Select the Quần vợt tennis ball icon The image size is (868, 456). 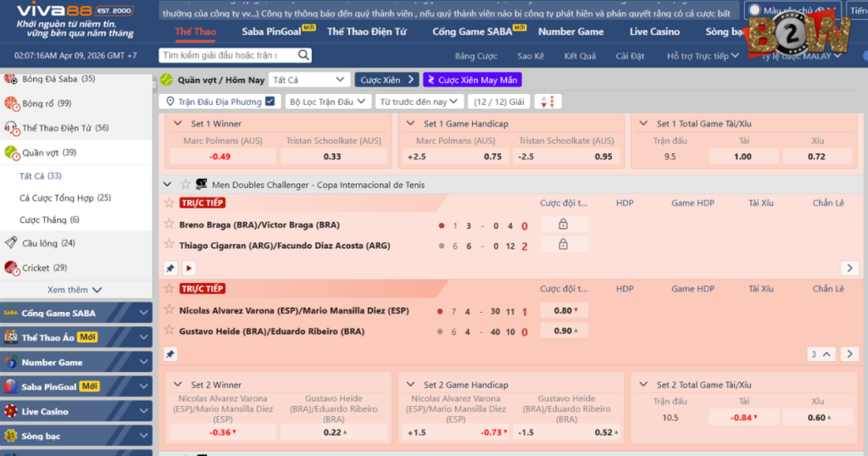click(x=11, y=153)
